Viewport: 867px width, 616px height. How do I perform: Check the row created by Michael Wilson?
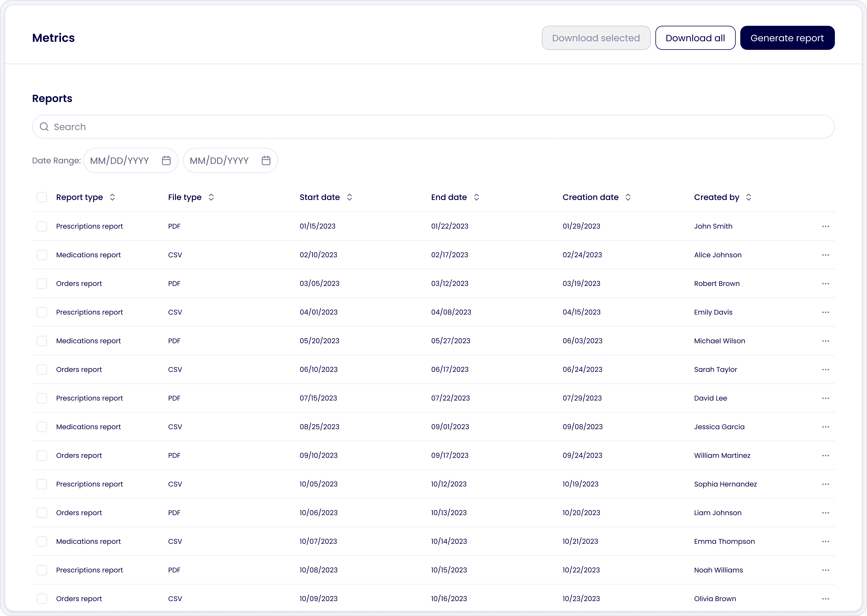tap(42, 341)
